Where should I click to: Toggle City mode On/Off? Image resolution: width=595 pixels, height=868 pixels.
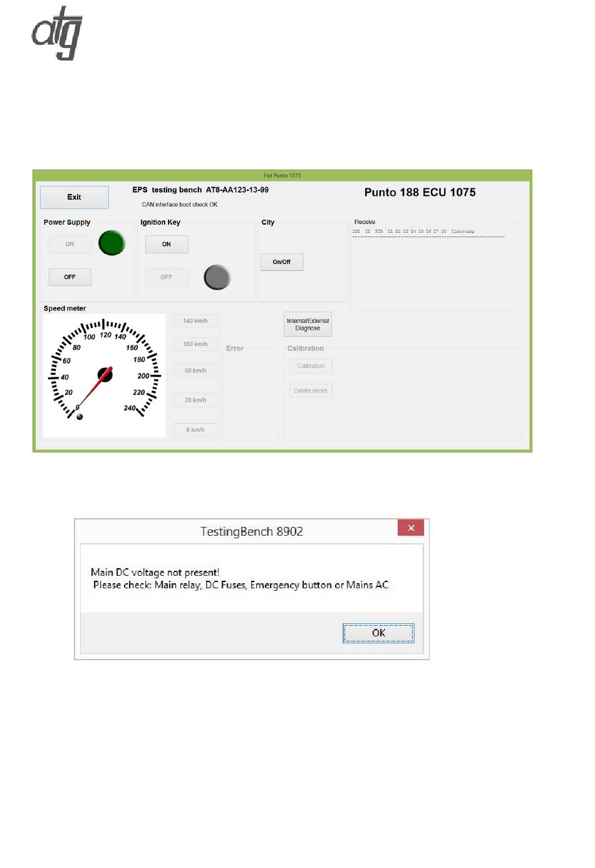[282, 262]
